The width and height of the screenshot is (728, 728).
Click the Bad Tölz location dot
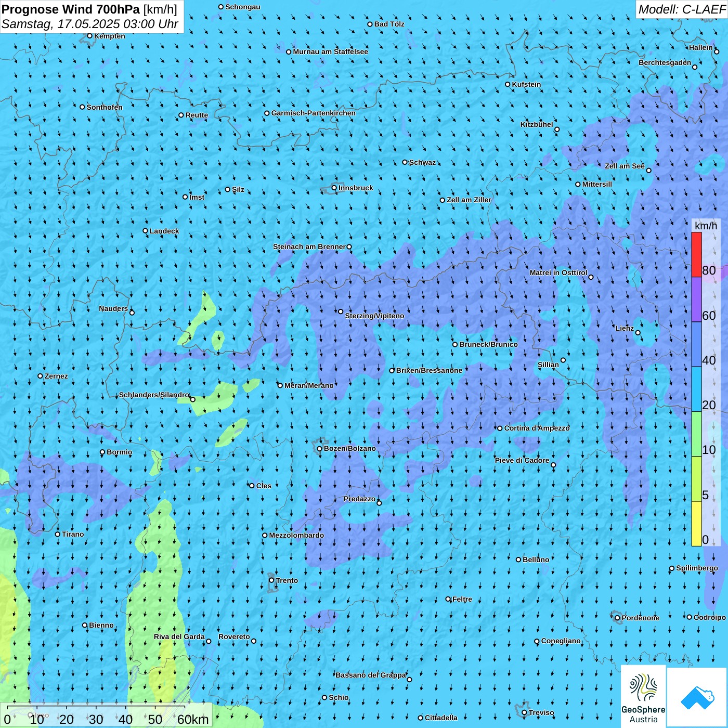(370, 24)
